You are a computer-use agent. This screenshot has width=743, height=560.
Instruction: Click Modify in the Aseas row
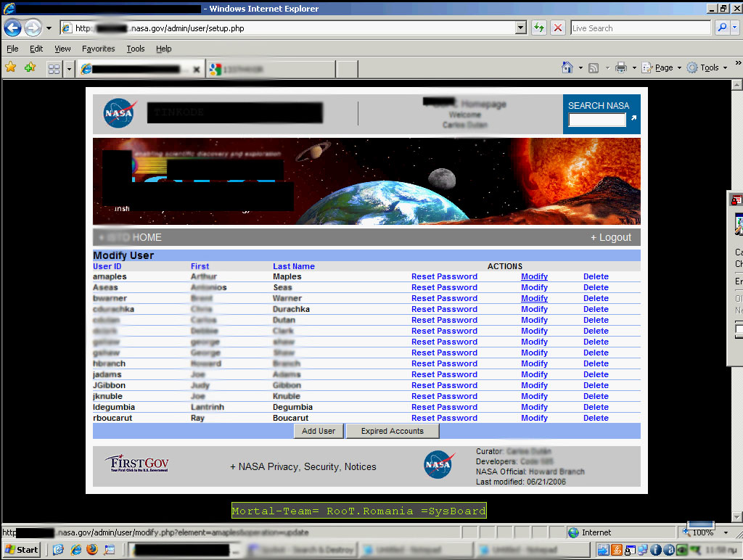534,287
